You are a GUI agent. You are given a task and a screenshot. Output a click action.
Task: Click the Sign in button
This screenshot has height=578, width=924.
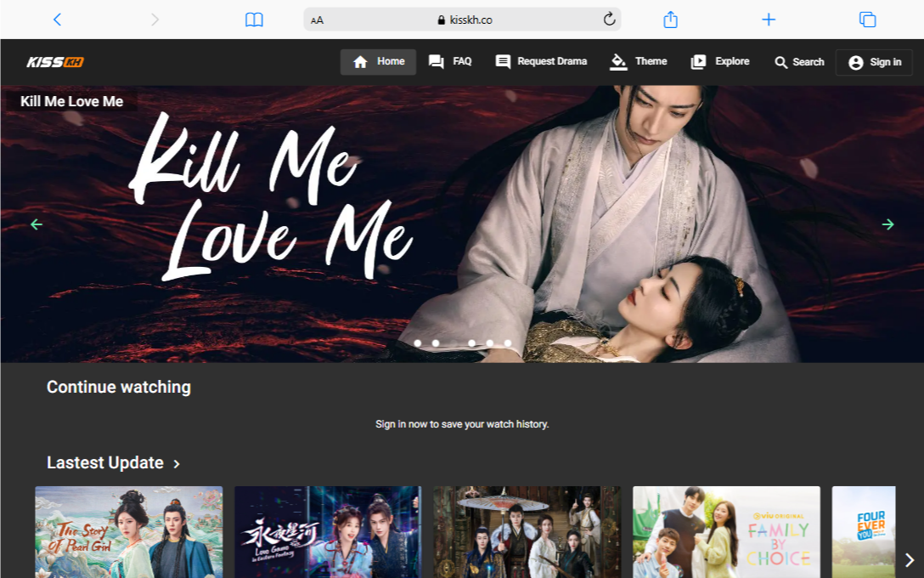click(x=874, y=62)
